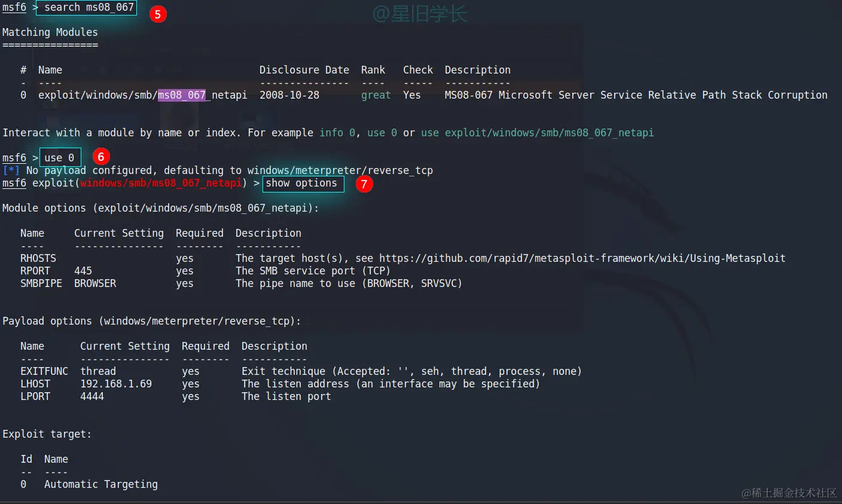
Task: Click the RHOSTS option name
Action: click(38, 258)
